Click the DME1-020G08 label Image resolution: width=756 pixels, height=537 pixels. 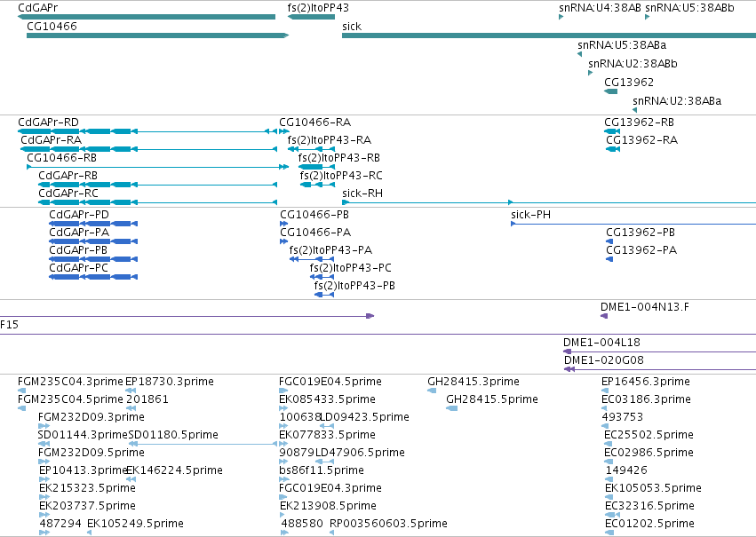(604, 360)
